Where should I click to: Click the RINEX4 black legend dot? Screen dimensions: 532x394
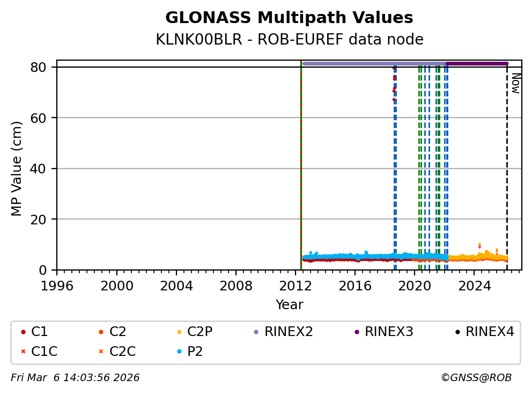point(457,332)
